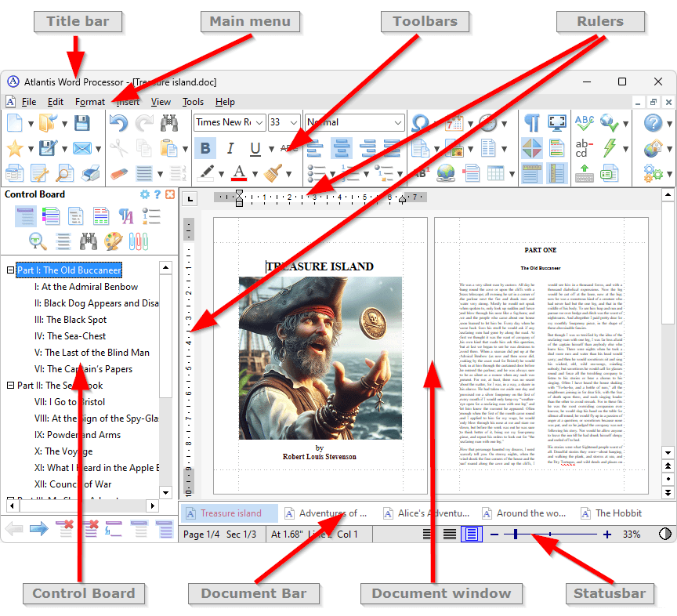The height and width of the screenshot is (616, 677).
Task: Click the zoom slider handle
Action: [516, 534]
